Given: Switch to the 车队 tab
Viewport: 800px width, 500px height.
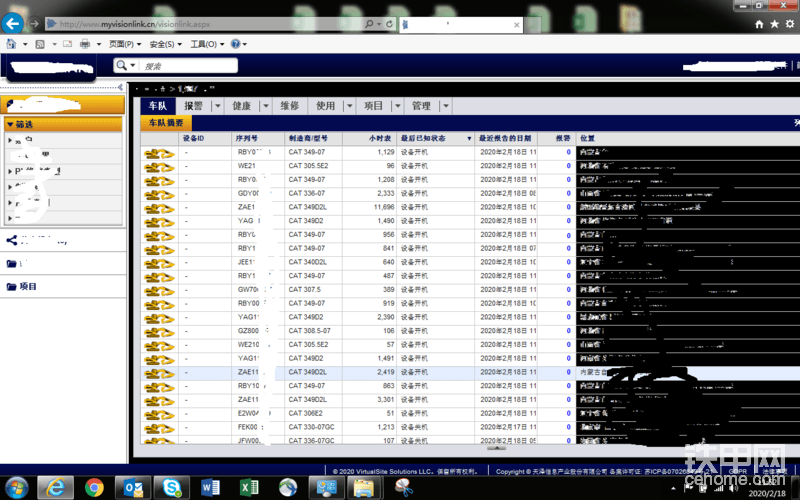Looking at the screenshot, I should [x=158, y=106].
